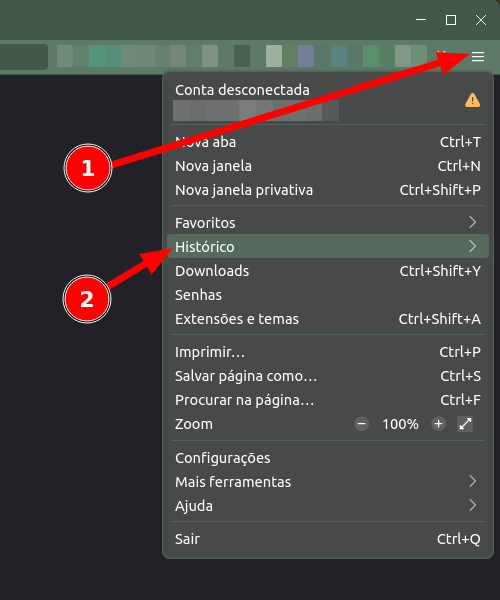
Task: Click the account warning triangle icon
Action: tap(472, 100)
